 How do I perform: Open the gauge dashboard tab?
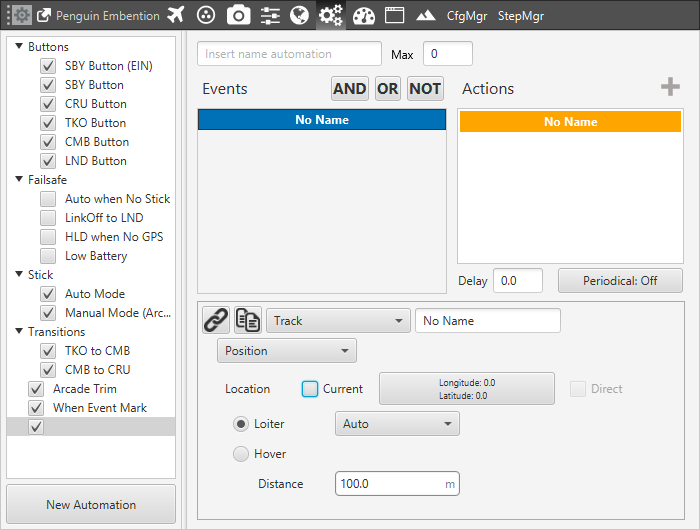364,16
